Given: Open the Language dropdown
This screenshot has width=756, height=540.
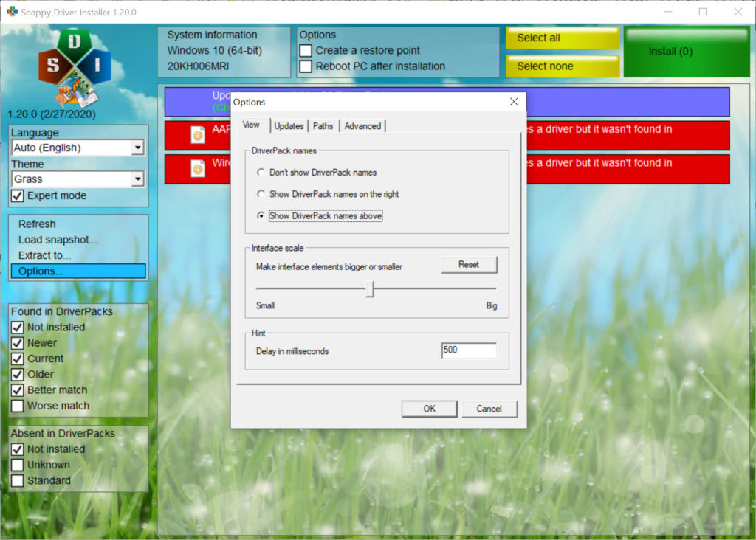Looking at the screenshot, I should pyautogui.click(x=137, y=148).
